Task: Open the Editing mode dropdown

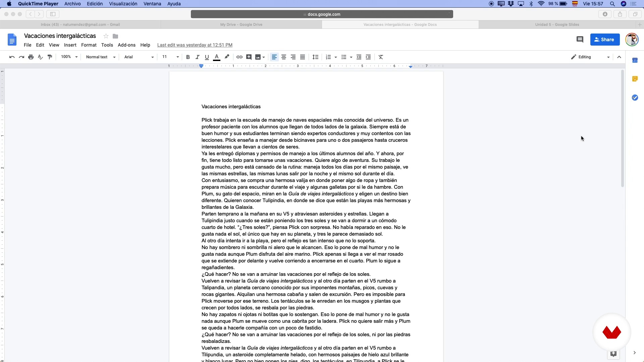Action: click(x=590, y=57)
